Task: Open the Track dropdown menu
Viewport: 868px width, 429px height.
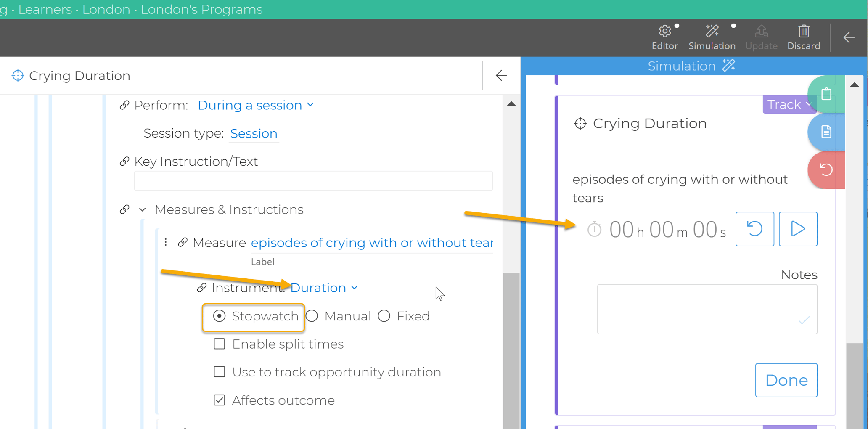Action: click(x=789, y=104)
